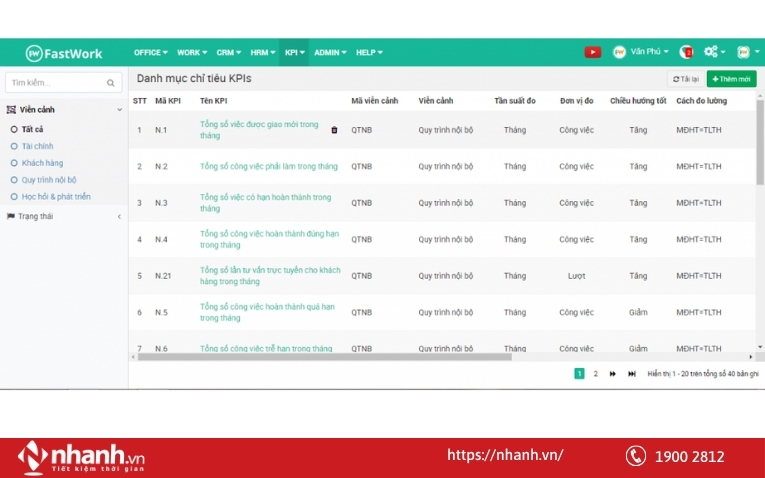This screenshot has height=478, width=765.
Task: Open KPI Tổng số việc có hạn hoàn thành
Action: pos(265,202)
